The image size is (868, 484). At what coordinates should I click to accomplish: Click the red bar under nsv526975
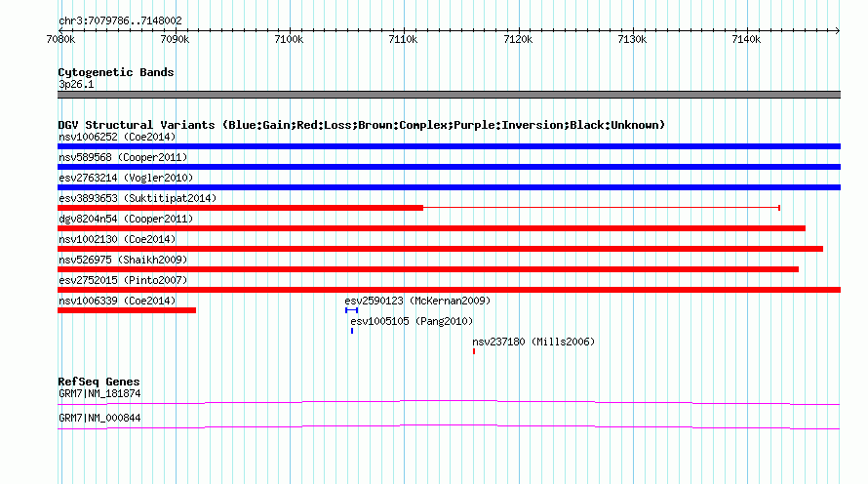tap(428, 269)
